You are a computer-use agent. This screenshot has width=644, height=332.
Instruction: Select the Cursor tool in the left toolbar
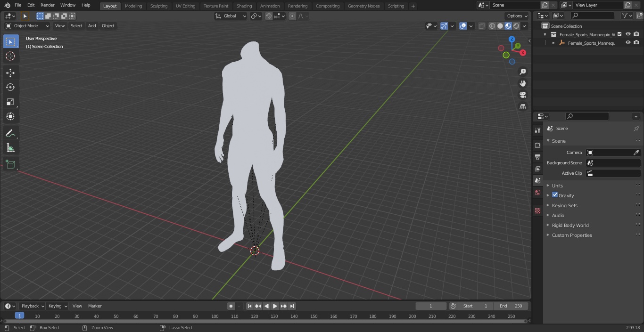click(10, 56)
